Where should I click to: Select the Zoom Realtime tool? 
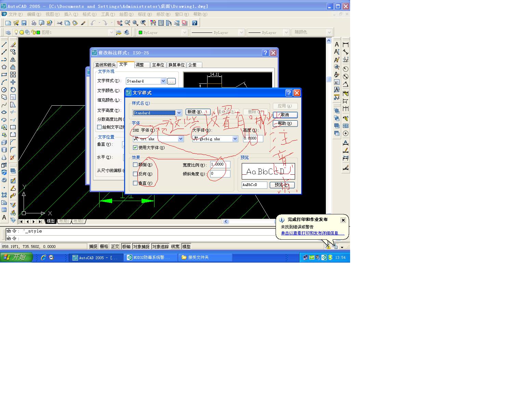(128, 23)
